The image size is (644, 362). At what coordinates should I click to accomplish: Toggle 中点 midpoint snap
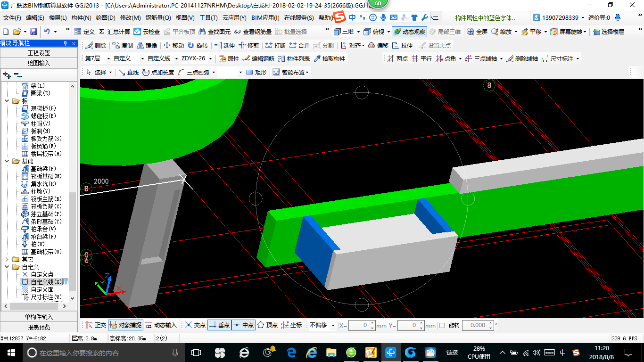click(243, 325)
